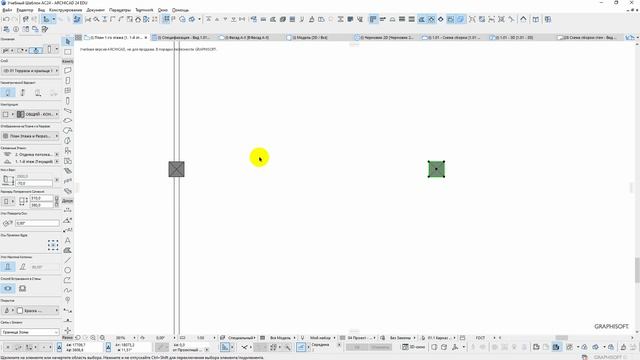This screenshot has height=360, width=640.
Task: Select the green column element in drawing
Action: pyautogui.click(x=436, y=169)
